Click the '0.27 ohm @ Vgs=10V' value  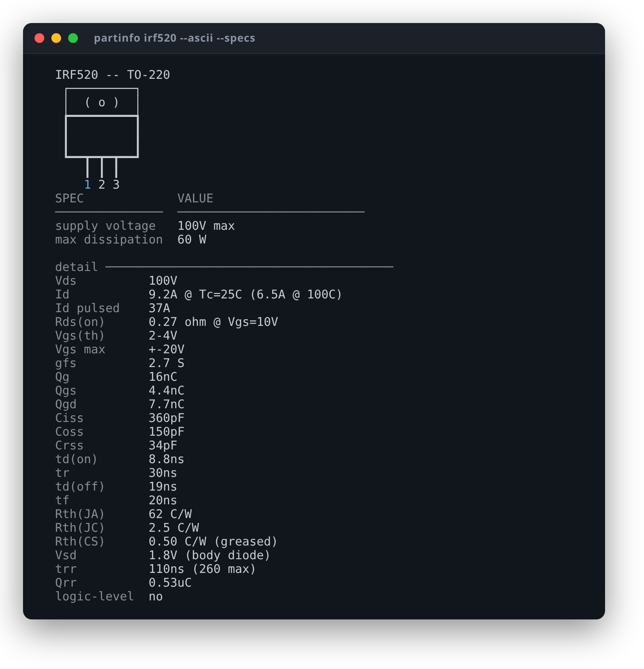[213, 322]
